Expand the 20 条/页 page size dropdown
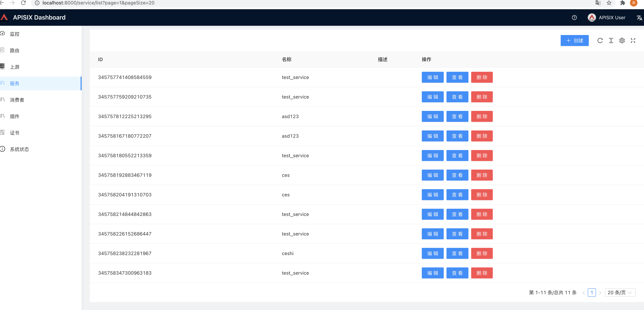The width and height of the screenshot is (644, 310). [620, 292]
